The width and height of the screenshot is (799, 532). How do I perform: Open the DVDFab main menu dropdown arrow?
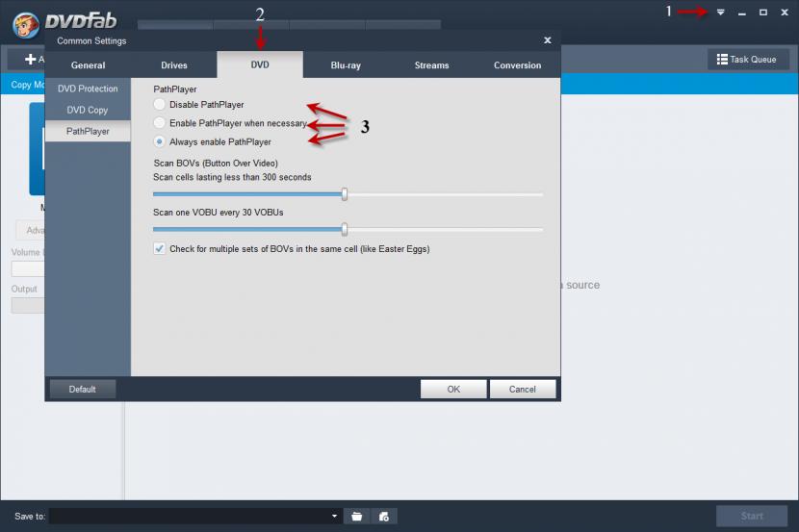(720, 13)
